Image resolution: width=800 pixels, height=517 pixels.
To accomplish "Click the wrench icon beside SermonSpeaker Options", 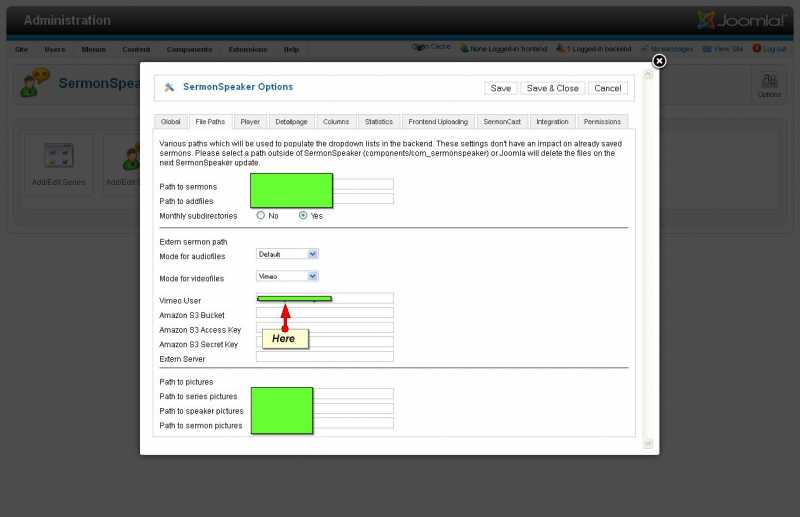I will tap(169, 87).
